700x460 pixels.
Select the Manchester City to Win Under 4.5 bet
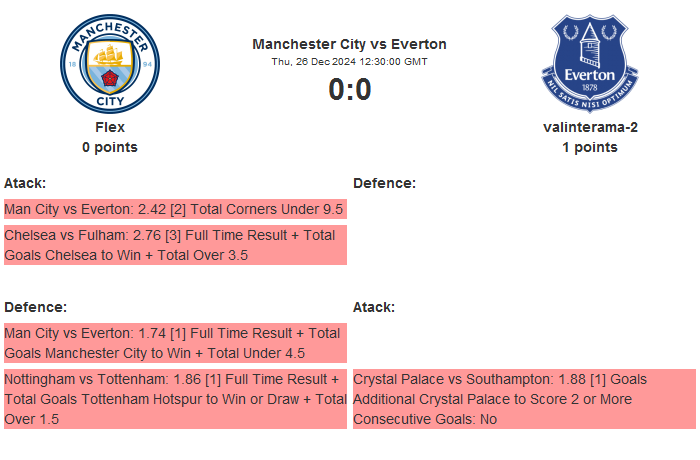point(174,343)
